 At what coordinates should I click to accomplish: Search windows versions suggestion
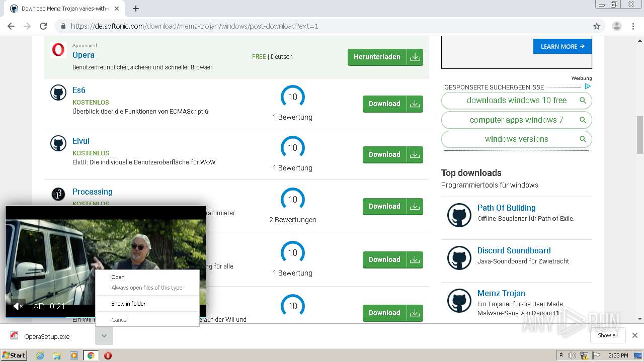[517, 139]
